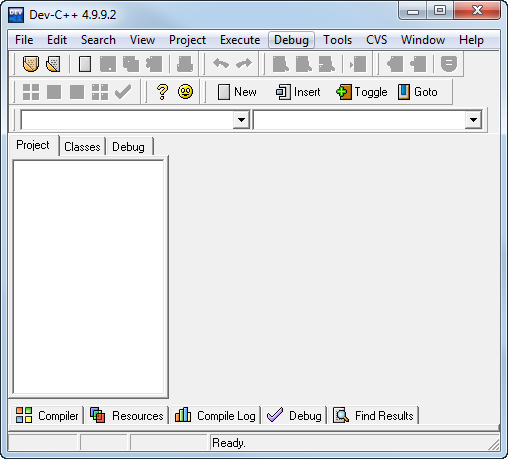Click the grayed-out Rebuild All icon
508x459 pixels.
click(100, 92)
